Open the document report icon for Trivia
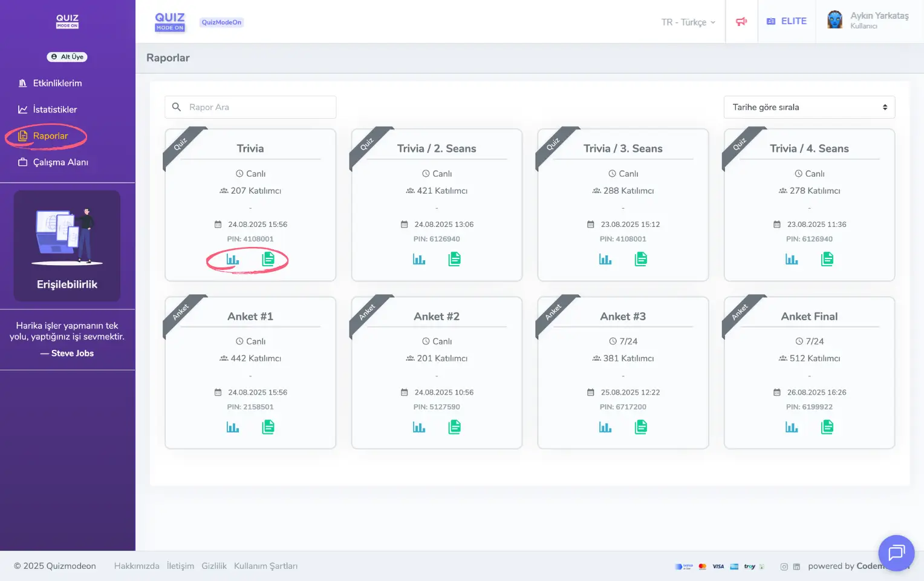Image resolution: width=924 pixels, height=581 pixels. point(268,260)
